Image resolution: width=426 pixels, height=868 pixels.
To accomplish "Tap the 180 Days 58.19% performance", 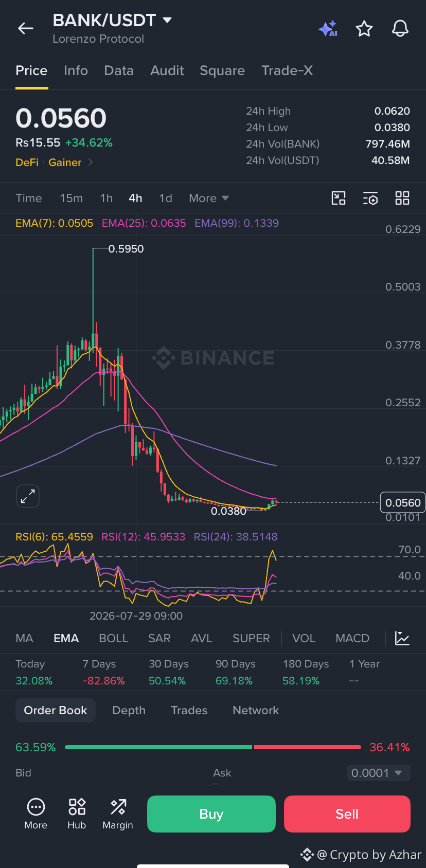I will 306,672.
